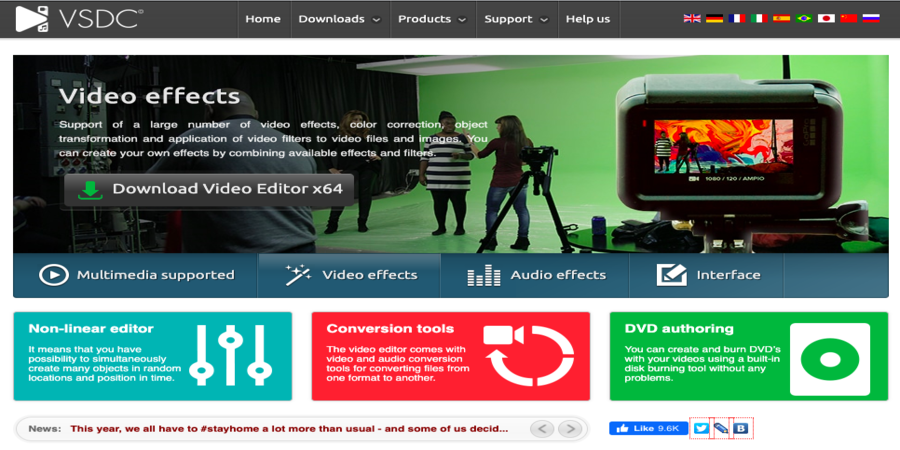Viewport: 900px width, 450px height.
Task: Open the #stayhome news headline
Action: click(x=289, y=428)
